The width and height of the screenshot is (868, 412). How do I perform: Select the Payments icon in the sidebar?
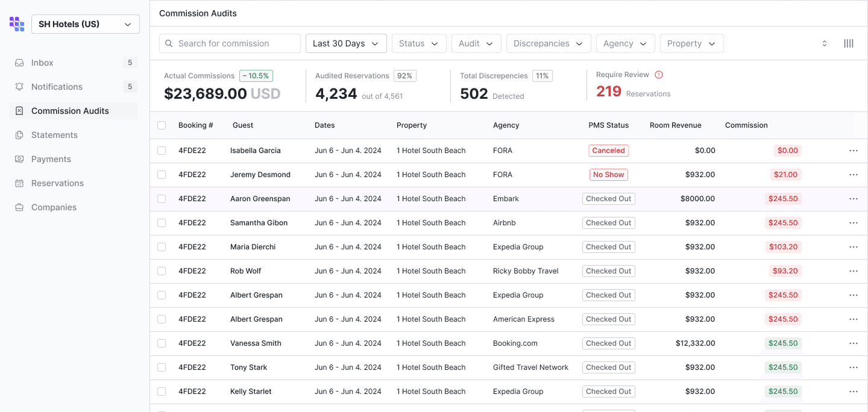pyautogui.click(x=19, y=159)
